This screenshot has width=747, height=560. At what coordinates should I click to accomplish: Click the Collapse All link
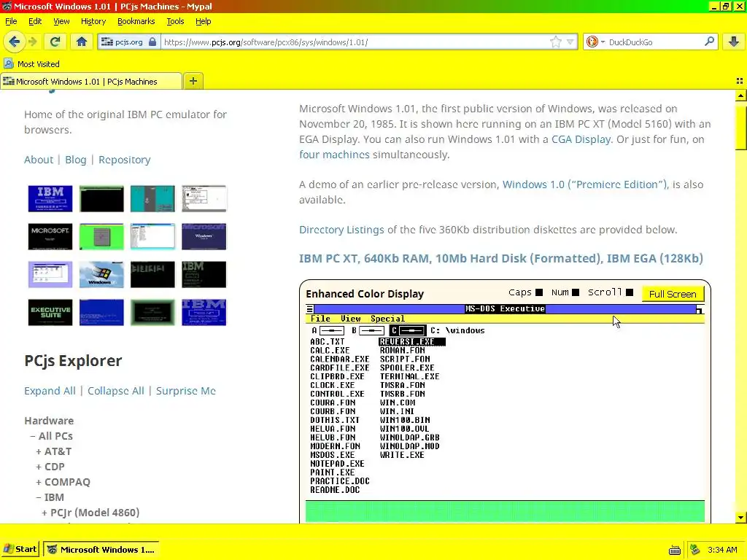[x=116, y=391]
